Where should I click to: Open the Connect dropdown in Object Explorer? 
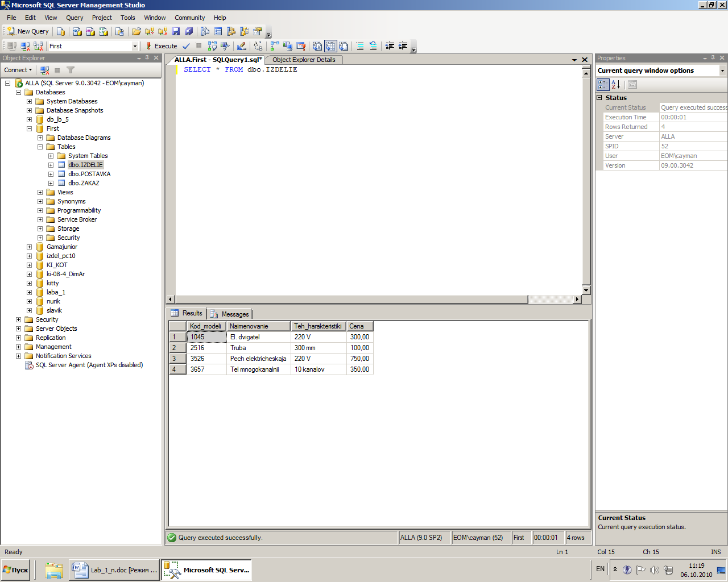18,70
